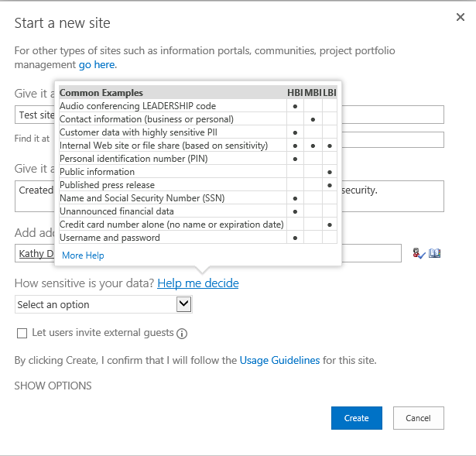Screen dimensions: 476x456
Task: Open the address book browse icon
Action: coord(435,253)
